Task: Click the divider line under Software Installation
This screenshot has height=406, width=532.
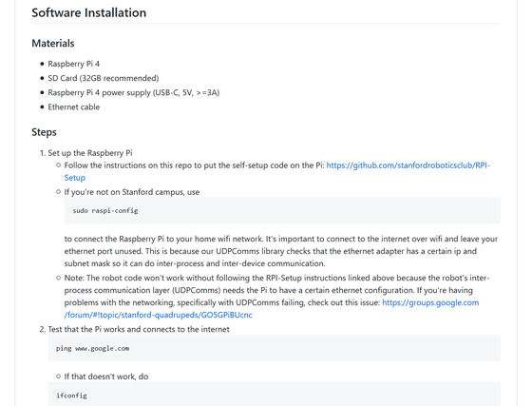Action: click(266, 24)
